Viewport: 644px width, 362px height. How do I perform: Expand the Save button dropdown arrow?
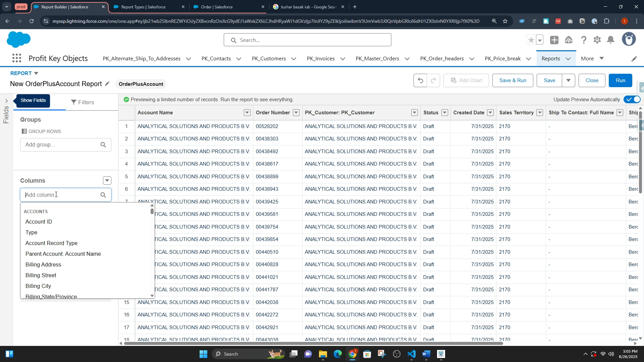[569, 80]
